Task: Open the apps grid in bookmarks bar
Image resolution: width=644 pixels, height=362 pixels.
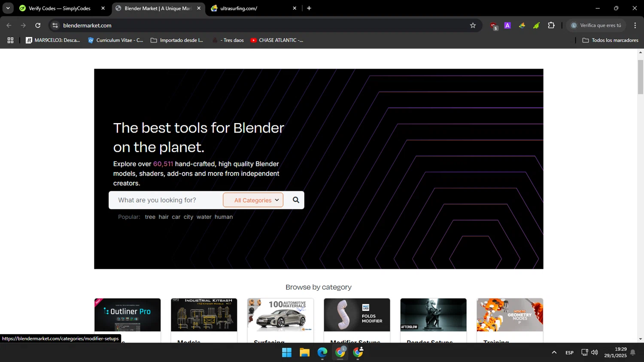Action: click(x=11, y=40)
